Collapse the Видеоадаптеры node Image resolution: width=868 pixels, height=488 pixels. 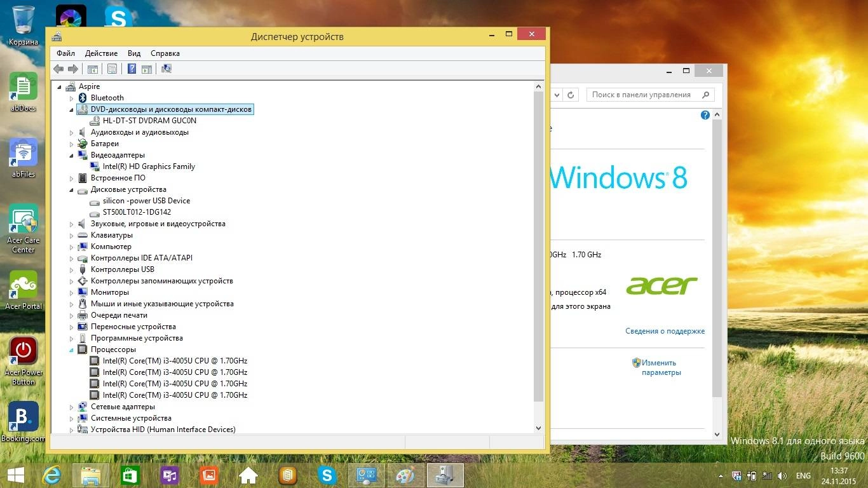(x=71, y=155)
